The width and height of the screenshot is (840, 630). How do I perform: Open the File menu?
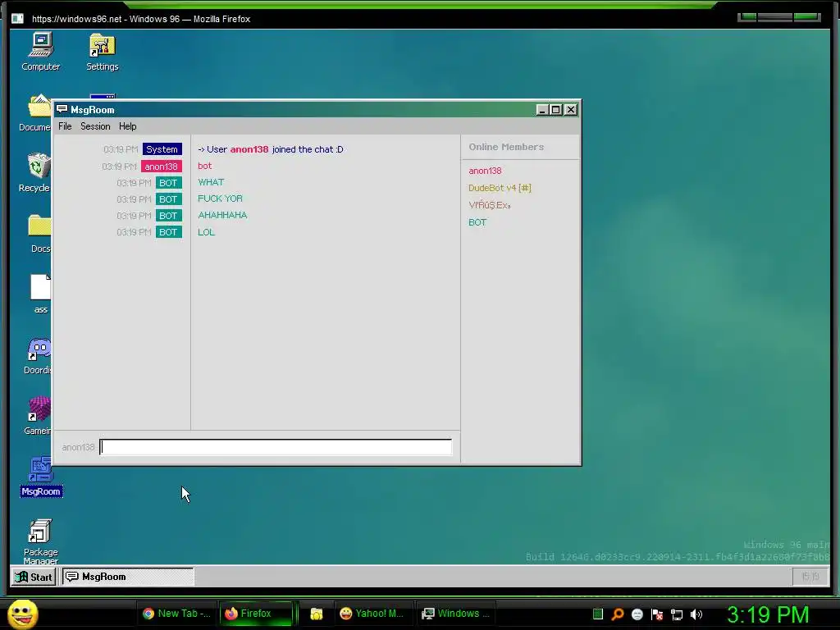point(65,126)
